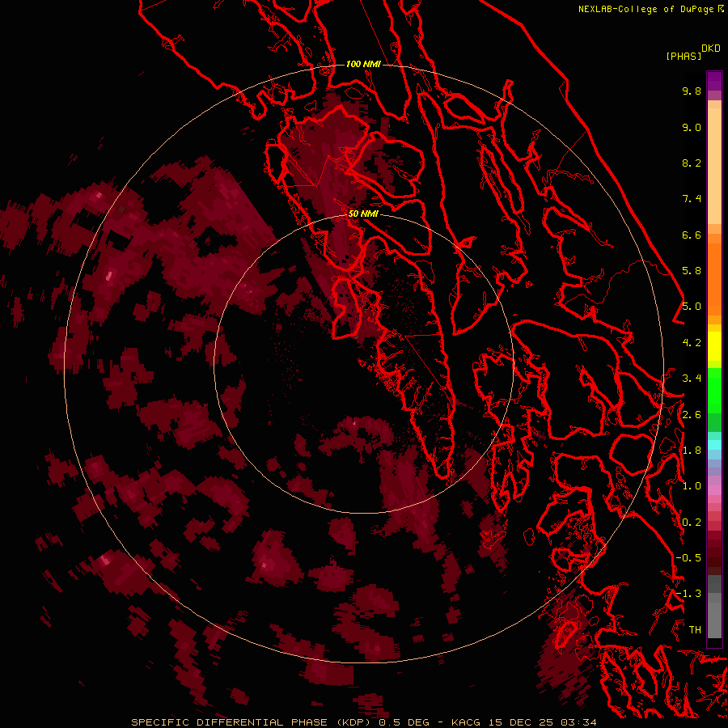Screen dimensions: 728x728
Task: Click the [PHAS] scale heading
Action: coord(684,56)
